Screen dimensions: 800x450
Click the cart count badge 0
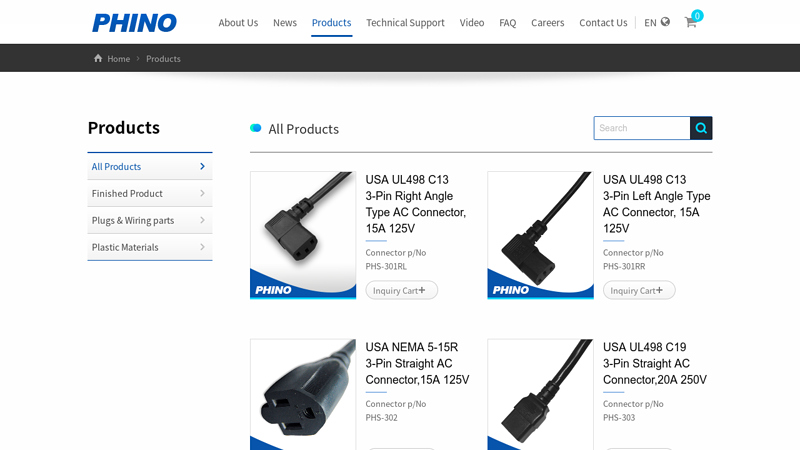click(x=697, y=16)
